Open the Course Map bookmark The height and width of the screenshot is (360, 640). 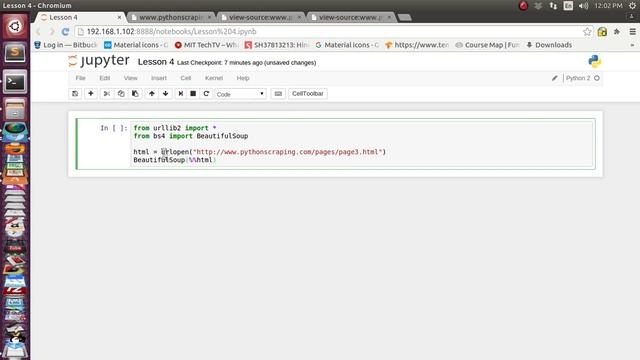pyautogui.click(x=487, y=45)
